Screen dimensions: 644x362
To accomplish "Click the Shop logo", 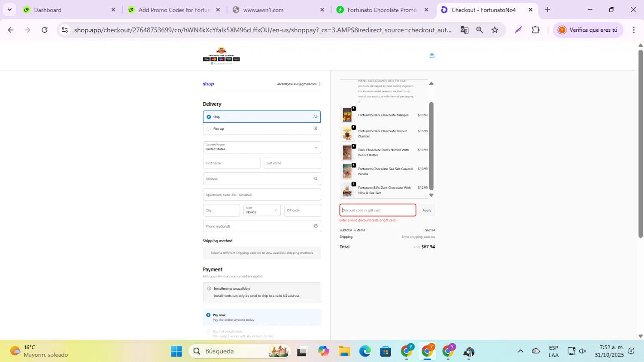I will [208, 84].
